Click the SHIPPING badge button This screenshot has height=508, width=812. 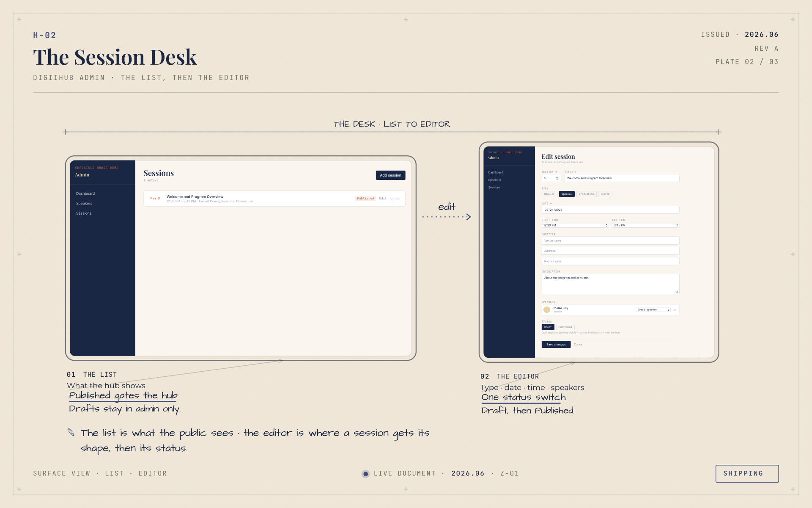click(x=747, y=474)
